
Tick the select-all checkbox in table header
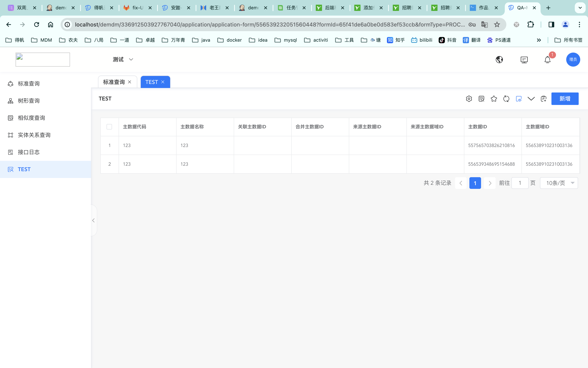[x=109, y=127]
